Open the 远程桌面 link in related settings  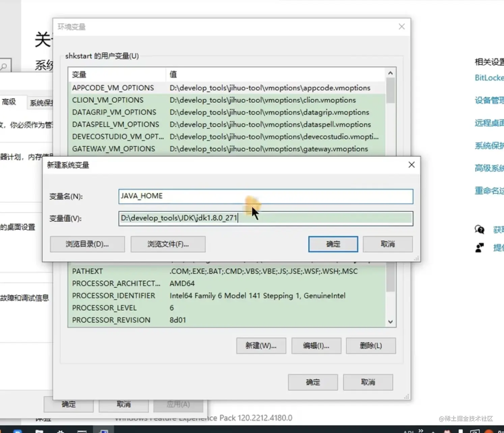click(x=489, y=123)
